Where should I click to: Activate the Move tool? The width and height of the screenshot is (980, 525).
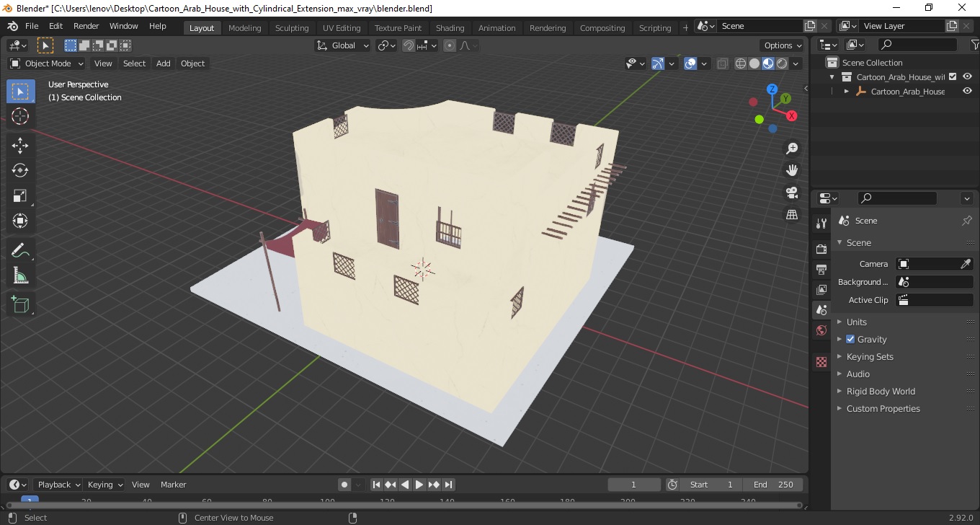tap(20, 145)
